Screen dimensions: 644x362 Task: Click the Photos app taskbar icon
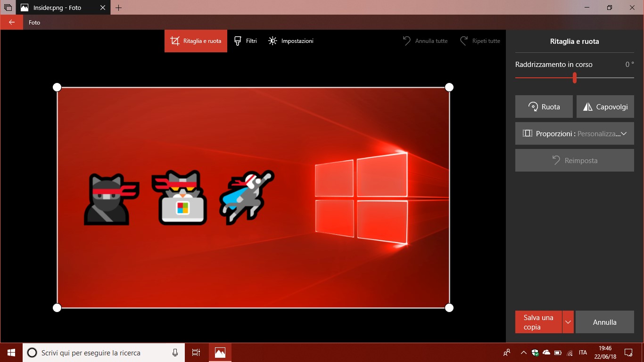point(220,353)
